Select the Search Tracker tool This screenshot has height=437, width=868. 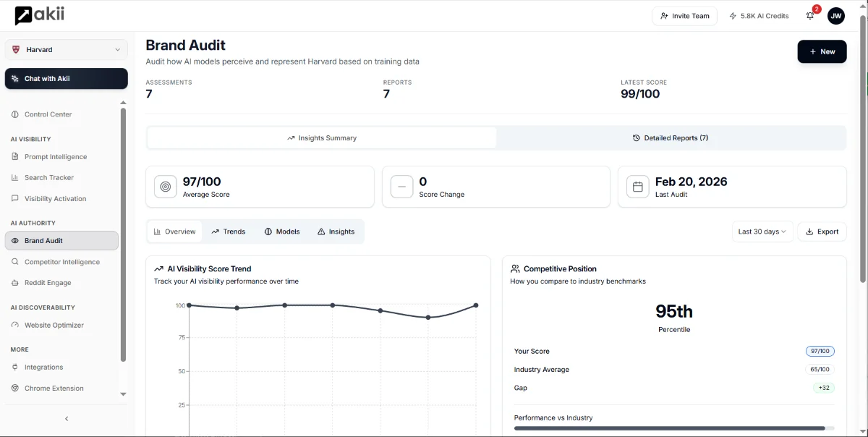coord(48,177)
